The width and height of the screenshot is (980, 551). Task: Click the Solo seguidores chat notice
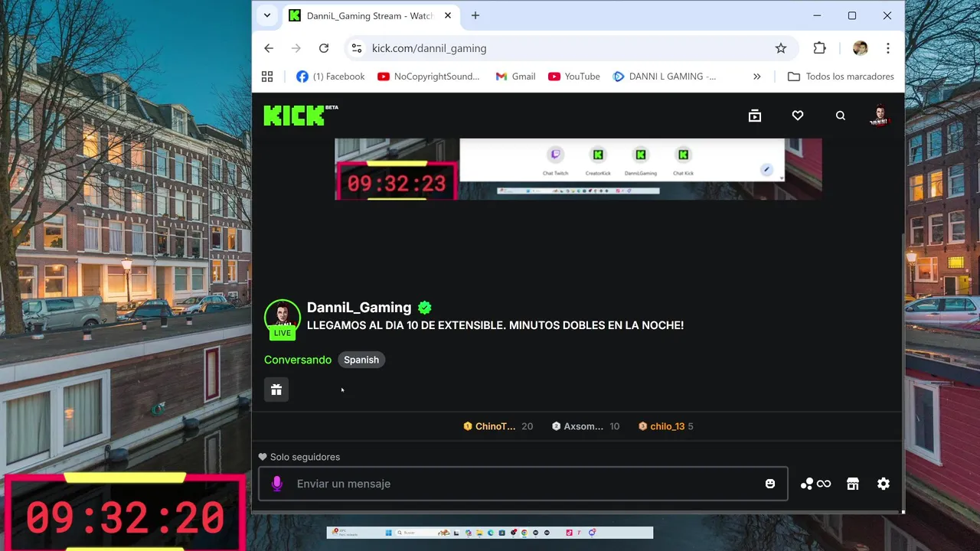[x=299, y=457]
